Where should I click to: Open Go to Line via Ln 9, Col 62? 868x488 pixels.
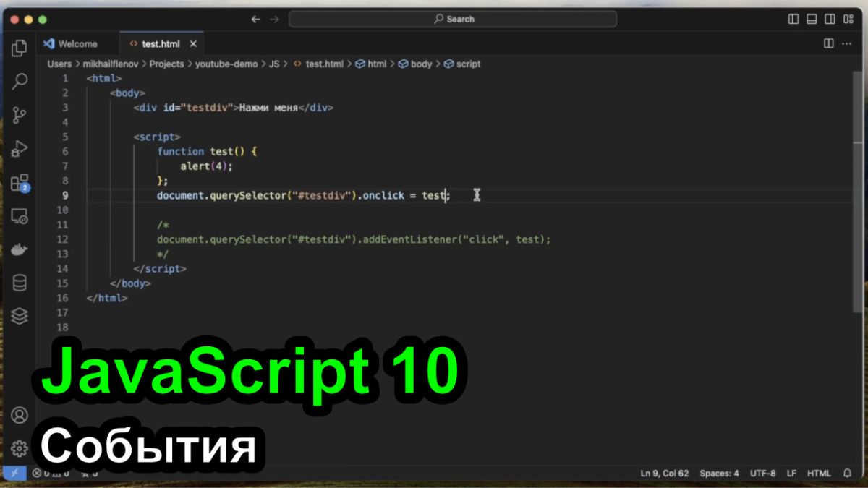(x=665, y=474)
